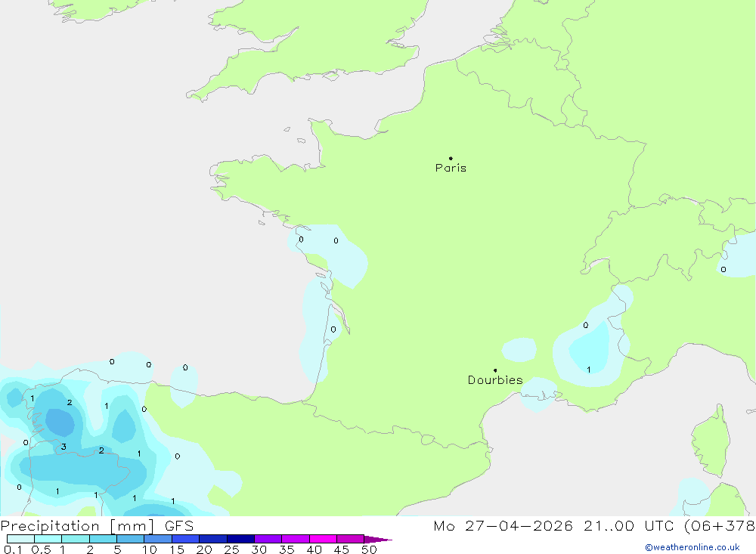Select the 5–10 mm legend color swatch

131,539
